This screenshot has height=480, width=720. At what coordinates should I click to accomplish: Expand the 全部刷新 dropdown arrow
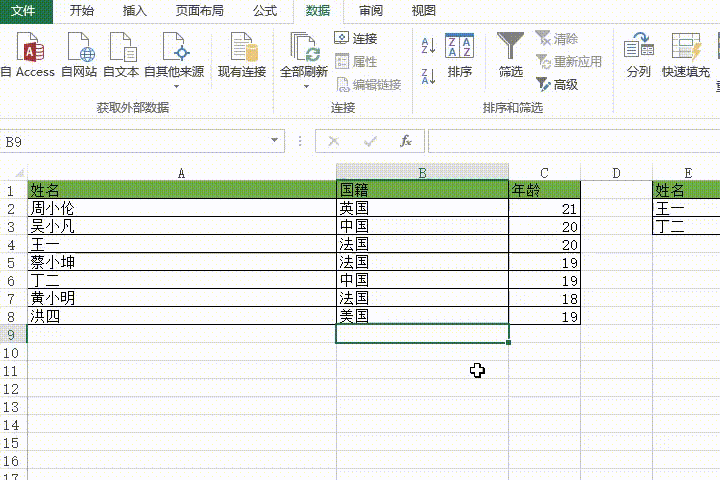point(306,86)
